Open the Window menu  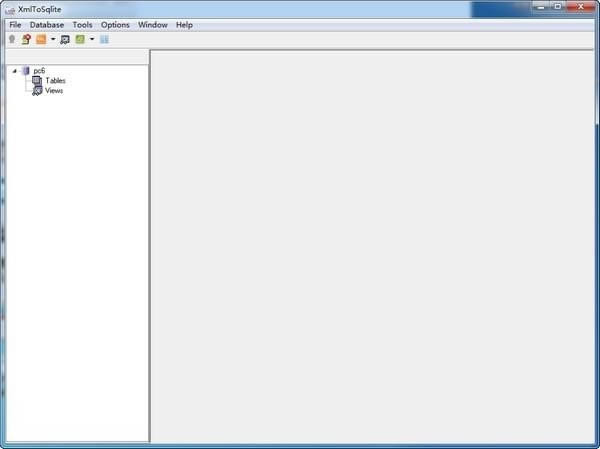coord(153,25)
